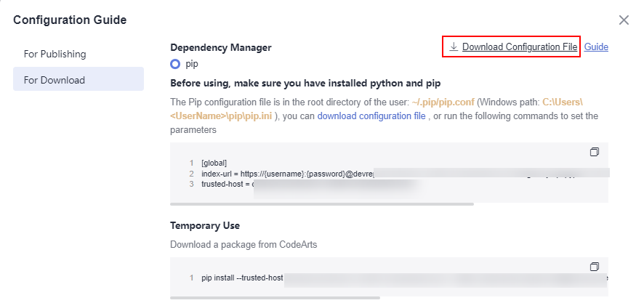Click the configuration code block horizontal scrollbar
The height and width of the screenshot is (303, 644).
click(321, 203)
